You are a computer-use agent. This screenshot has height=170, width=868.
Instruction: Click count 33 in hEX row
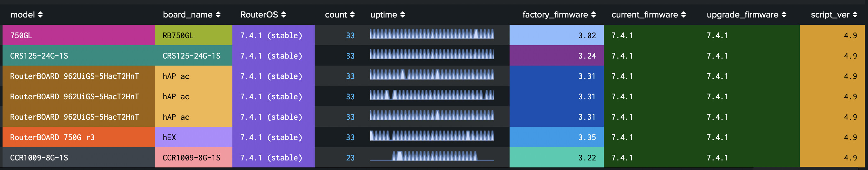pos(350,137)
